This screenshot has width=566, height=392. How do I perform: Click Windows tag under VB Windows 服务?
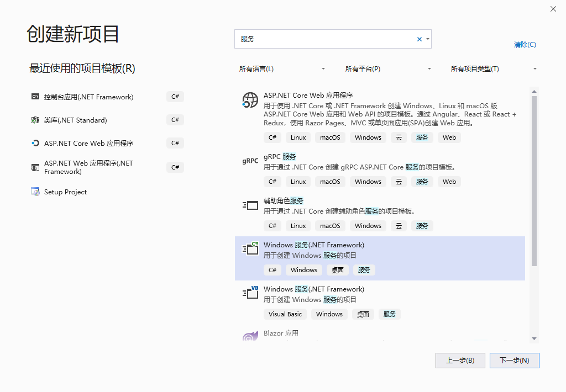(329, 314)
